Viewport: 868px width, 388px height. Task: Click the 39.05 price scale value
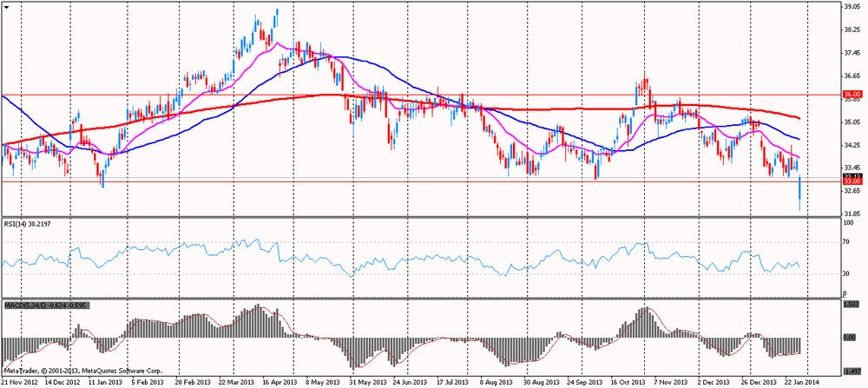pos(851,7)
